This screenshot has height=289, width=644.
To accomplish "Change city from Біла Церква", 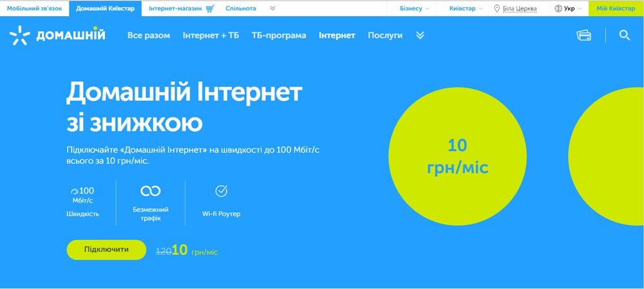I will click(x=520, y=8).
